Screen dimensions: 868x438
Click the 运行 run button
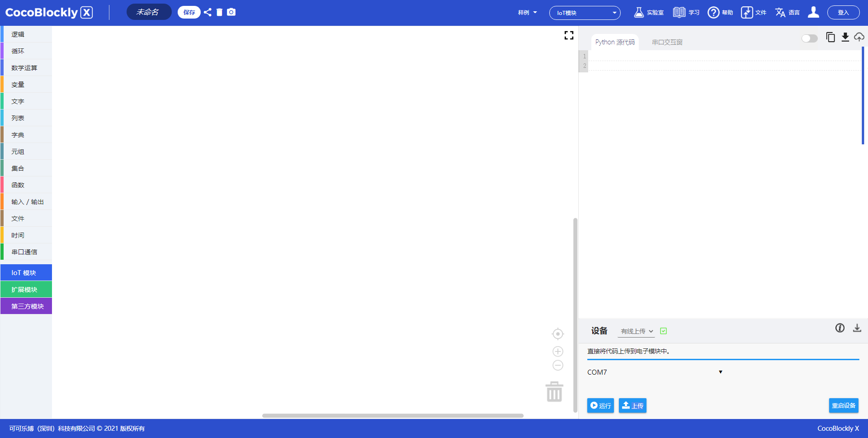point(600,405)
